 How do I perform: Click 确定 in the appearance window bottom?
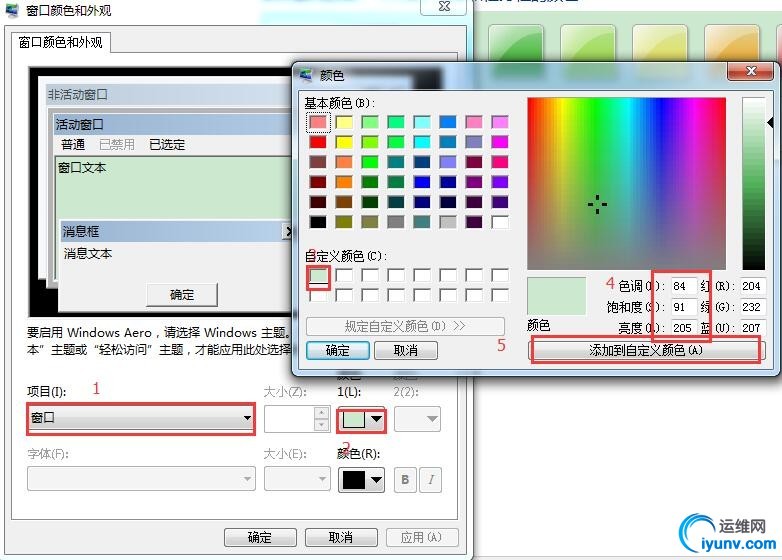[x=260, y=538]
